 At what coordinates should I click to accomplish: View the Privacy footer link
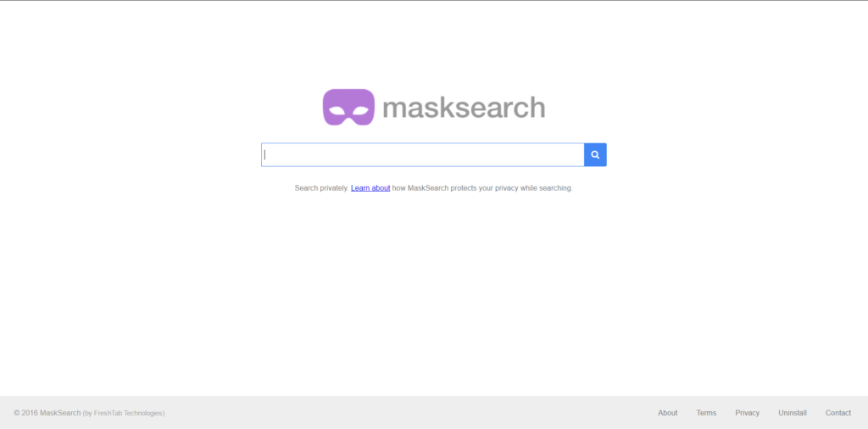point(748,413)
